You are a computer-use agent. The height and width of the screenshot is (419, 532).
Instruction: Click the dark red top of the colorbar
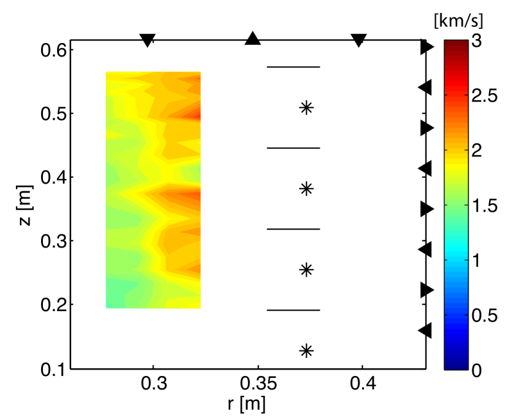pos(456,43)
